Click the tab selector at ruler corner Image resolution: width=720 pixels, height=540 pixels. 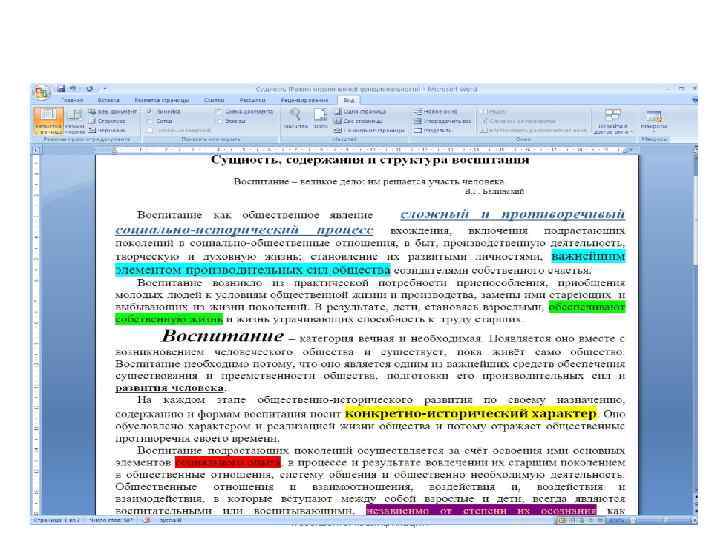pos(37,149)
